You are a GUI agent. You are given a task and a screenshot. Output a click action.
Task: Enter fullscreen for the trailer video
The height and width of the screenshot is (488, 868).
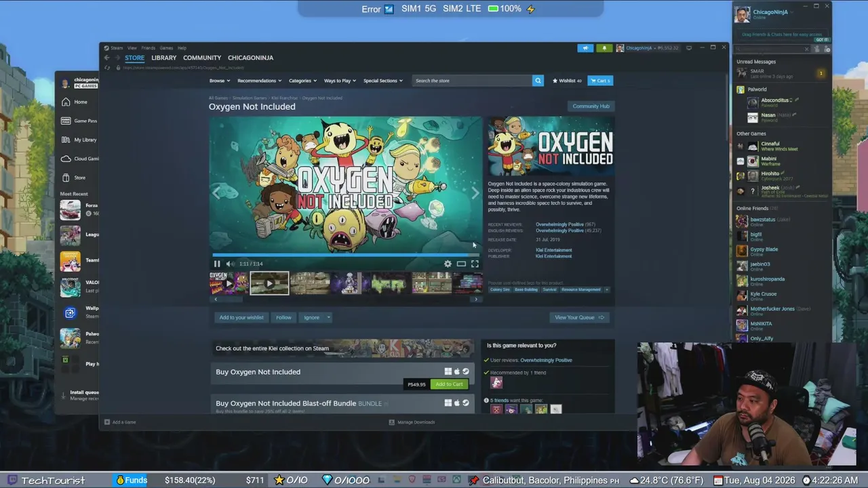tap(475, 264)
